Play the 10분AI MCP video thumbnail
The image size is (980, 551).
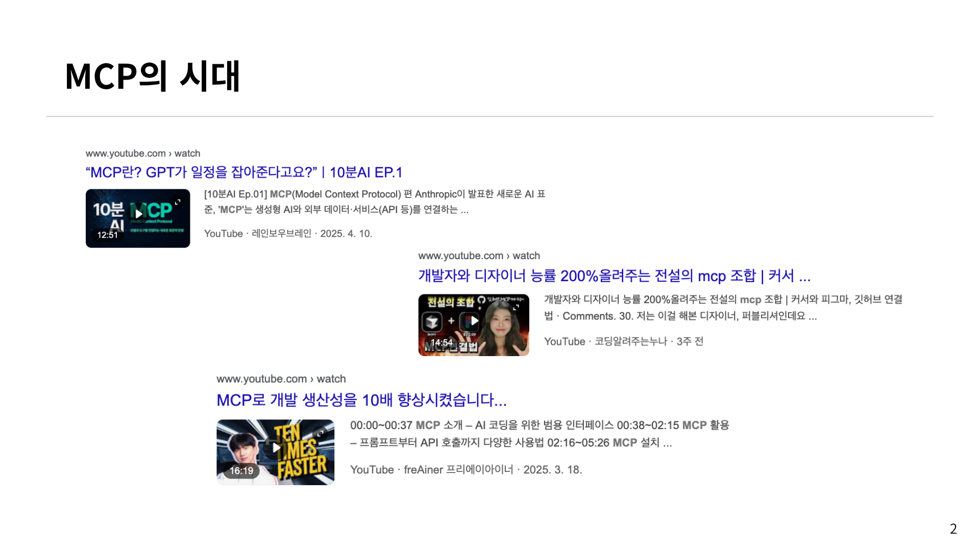[138, 214]
